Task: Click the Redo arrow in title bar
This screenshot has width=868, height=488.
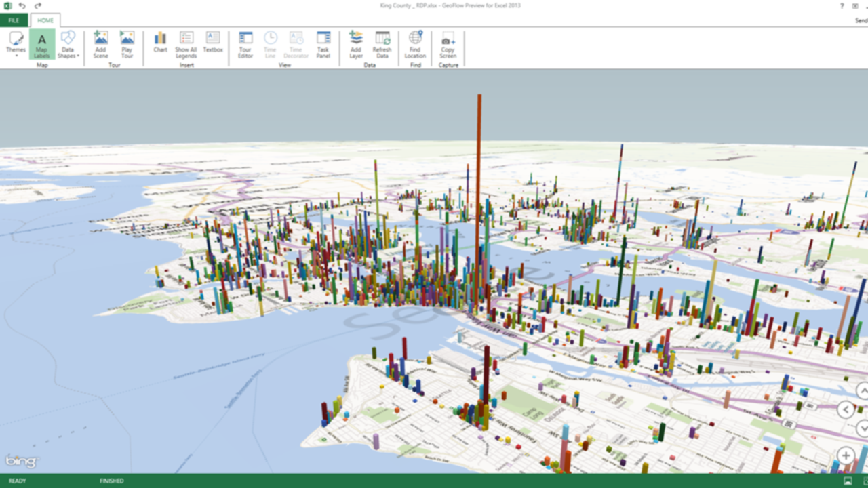Action: click(38, 5)
